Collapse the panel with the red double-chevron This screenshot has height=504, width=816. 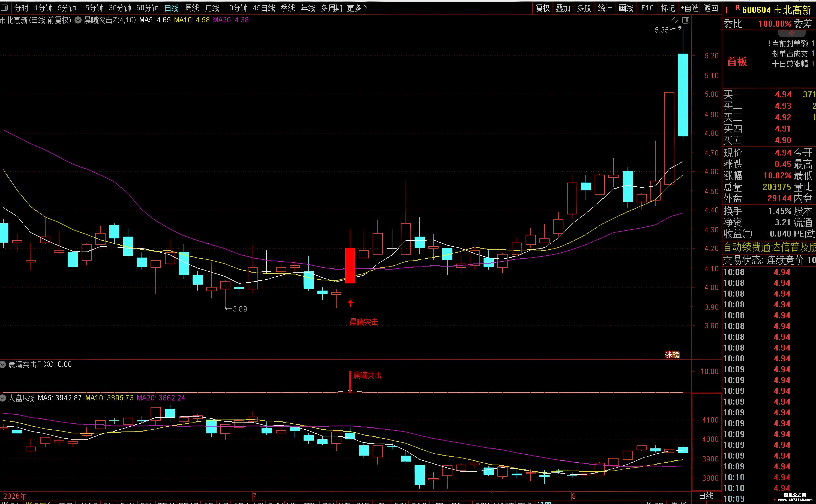[792, 33]
